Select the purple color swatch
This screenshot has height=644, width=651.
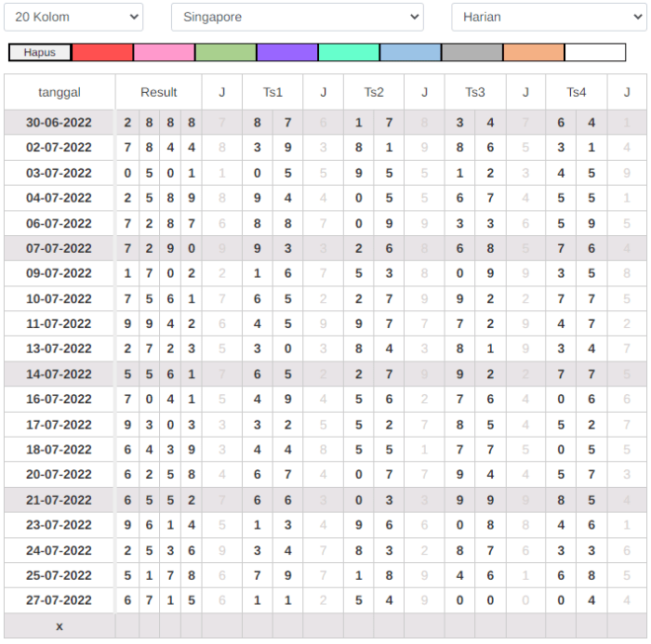coord(287,53)
